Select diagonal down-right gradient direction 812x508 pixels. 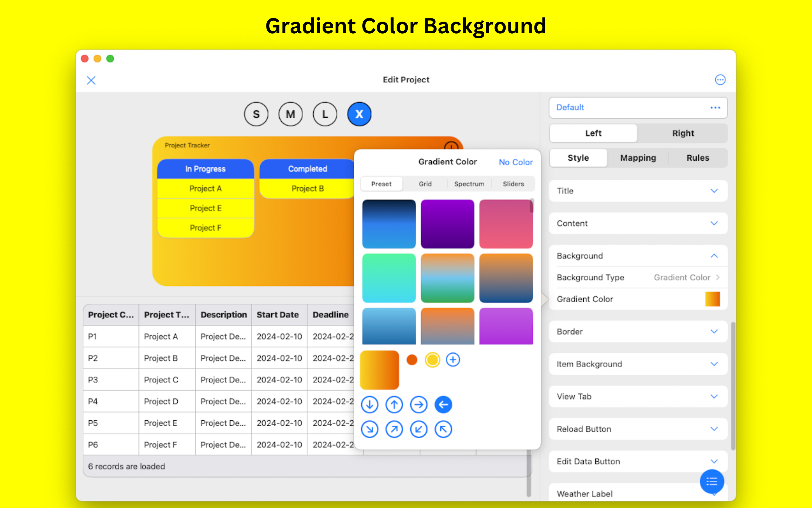pyautogui.click(x=370, y=429)
